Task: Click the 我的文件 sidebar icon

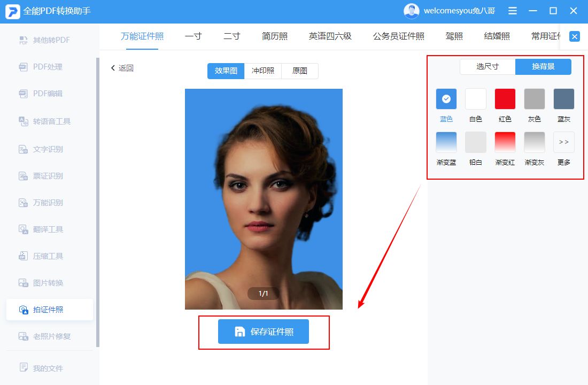Action: (x=23, y=367)
